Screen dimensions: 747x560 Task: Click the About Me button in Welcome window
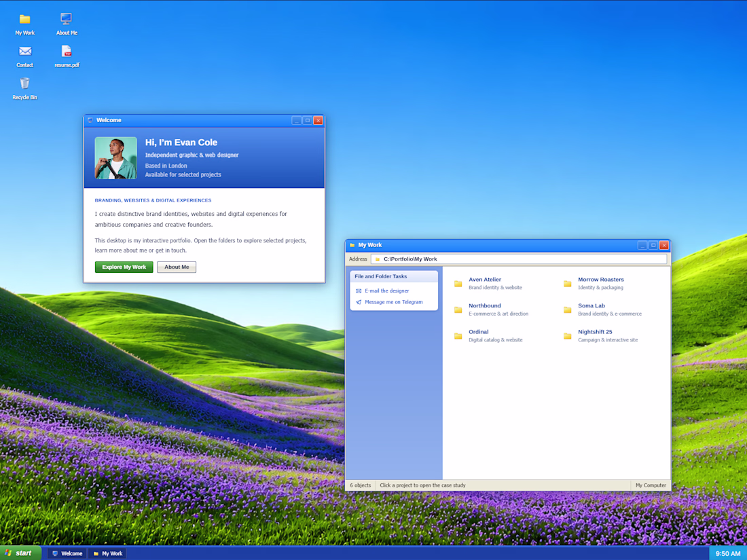click(x=177, y=267)
